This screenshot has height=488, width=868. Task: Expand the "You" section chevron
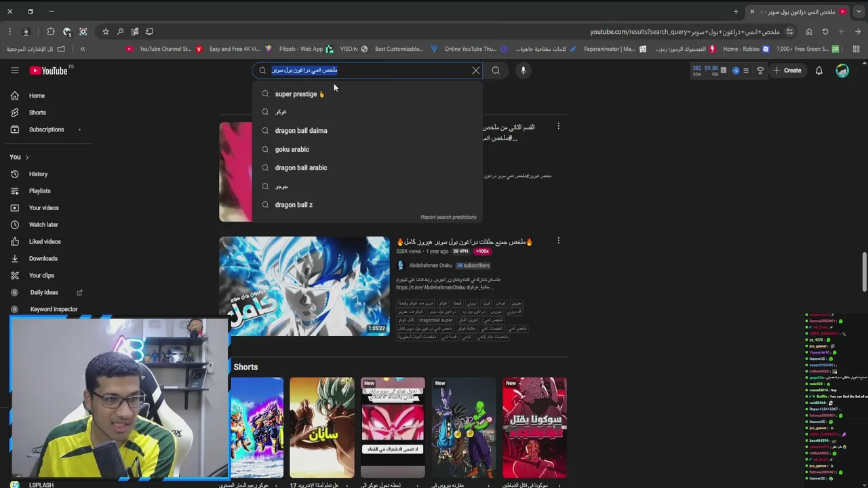click(26, 157)
